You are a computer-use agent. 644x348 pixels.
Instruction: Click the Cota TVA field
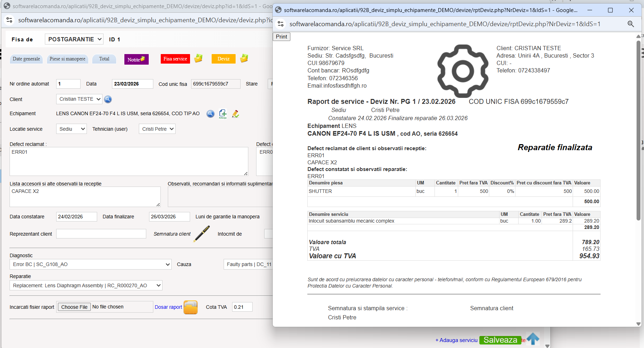(242, 307)
